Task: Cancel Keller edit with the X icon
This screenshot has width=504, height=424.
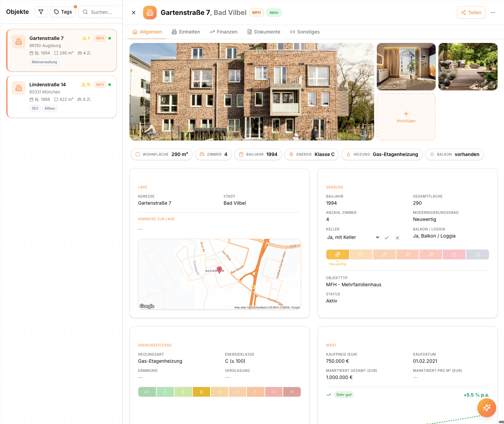Action: [x=397, y=238]
